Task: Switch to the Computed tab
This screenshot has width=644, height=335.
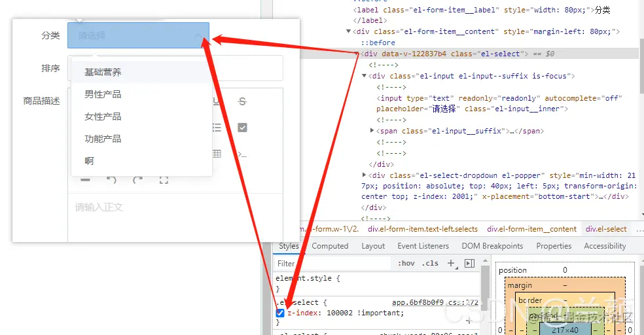Action: pyautogui.click(x=330, y=246)
